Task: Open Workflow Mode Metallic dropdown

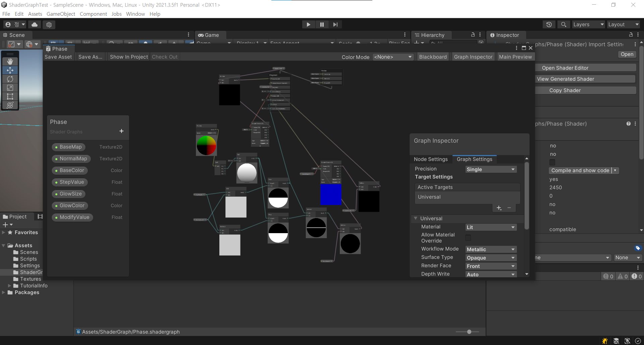Action: coord(491,250)
